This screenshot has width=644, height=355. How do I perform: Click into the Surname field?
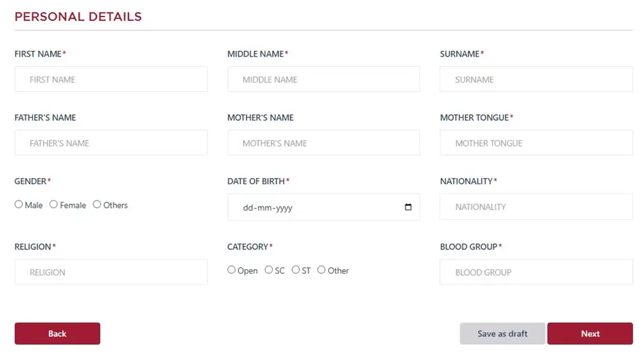click(536, 79)
